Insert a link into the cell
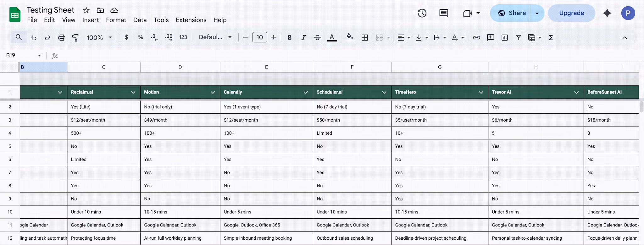Screen dimensions: 644x245 tap(477, 38)
